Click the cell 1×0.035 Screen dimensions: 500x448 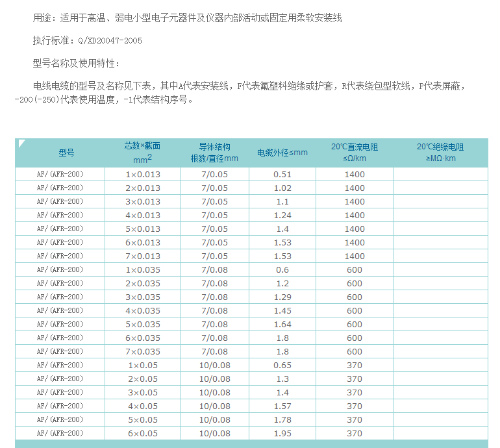pos(143,270)
